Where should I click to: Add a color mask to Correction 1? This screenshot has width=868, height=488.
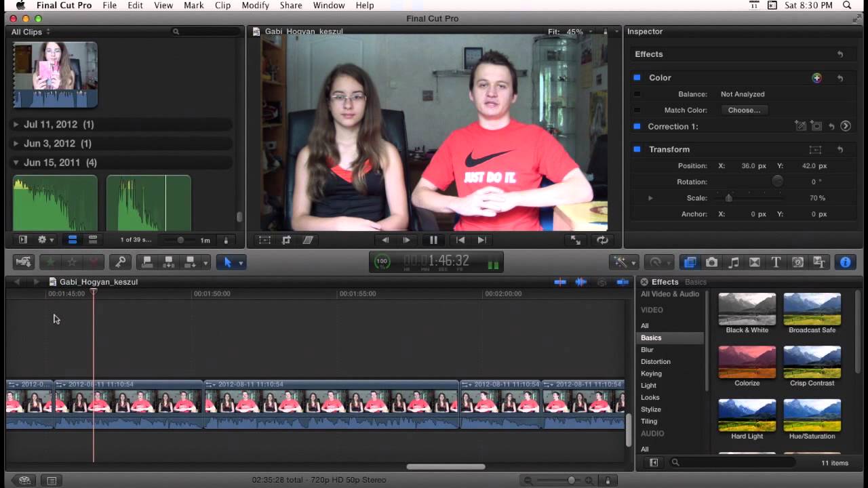801,126
